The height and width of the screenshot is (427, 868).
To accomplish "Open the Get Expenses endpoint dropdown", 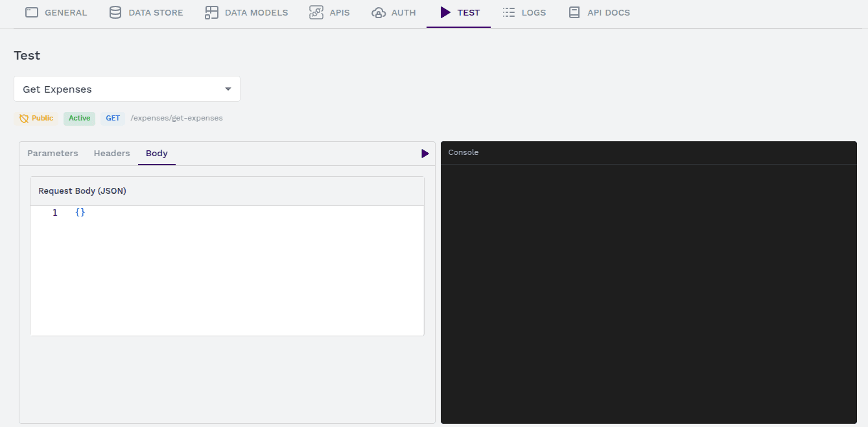I will click(x=126, y=88).
